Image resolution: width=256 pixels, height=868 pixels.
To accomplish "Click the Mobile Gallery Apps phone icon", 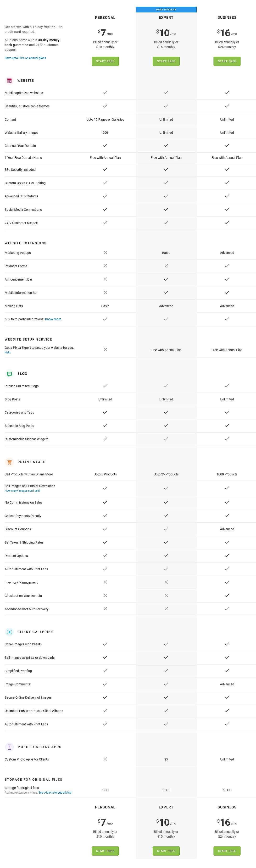I will [x=9, y=747].
